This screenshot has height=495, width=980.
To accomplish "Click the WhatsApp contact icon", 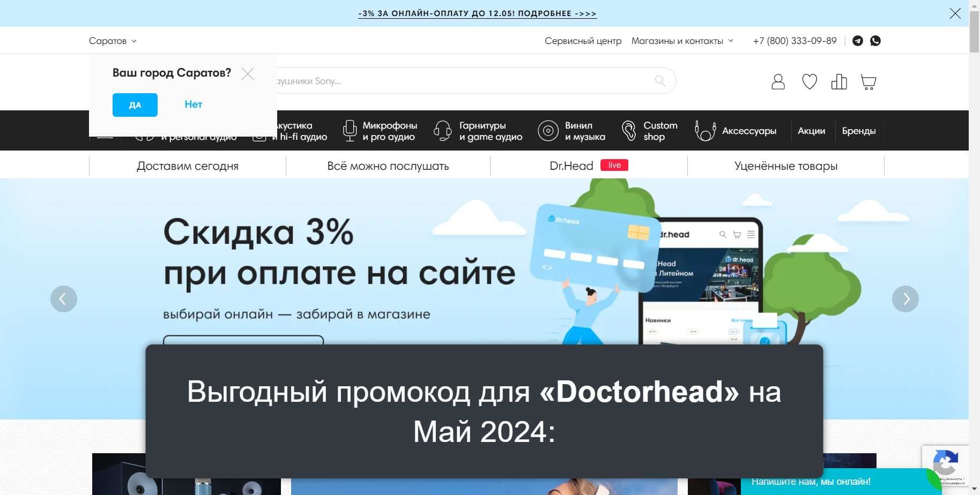I will (x=875, y=41).
